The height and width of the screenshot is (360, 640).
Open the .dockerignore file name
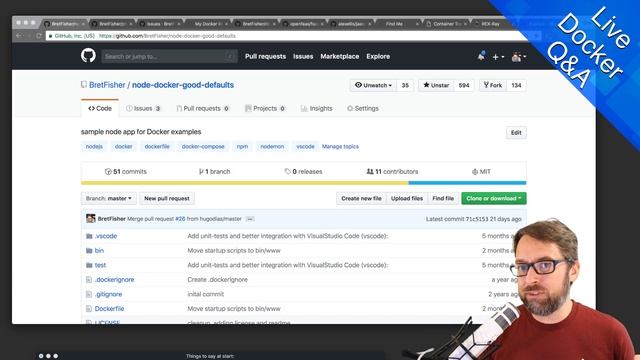coord(115,280)
